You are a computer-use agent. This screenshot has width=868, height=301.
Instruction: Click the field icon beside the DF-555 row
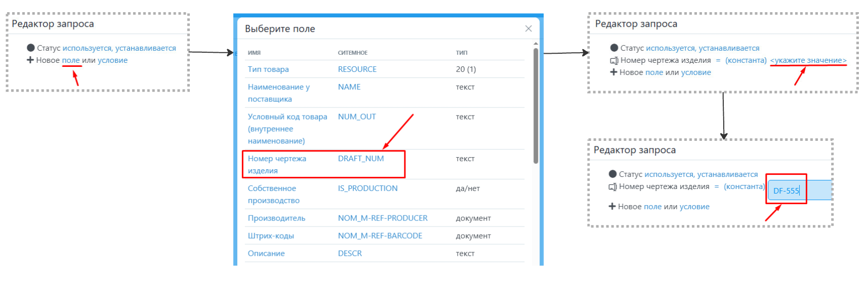point(612,187)
